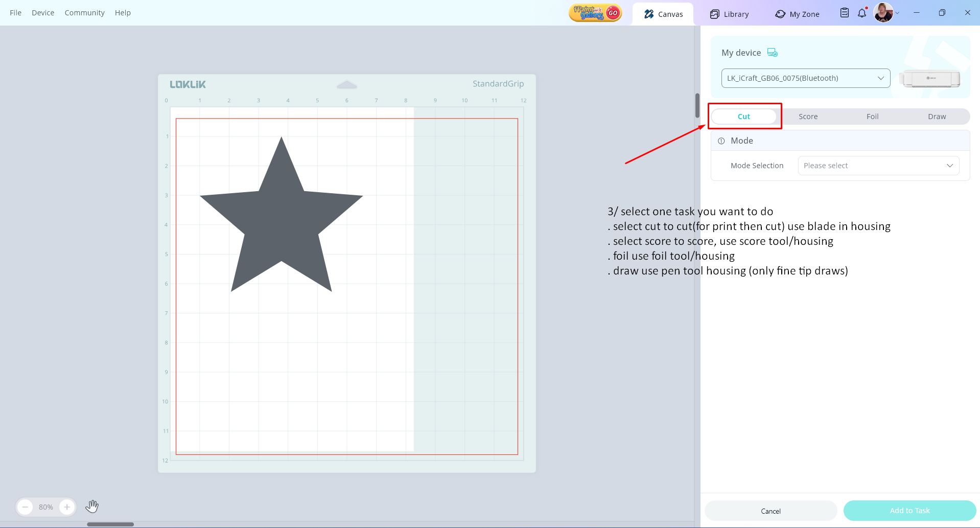Select the Cut operation

point(743,117)
